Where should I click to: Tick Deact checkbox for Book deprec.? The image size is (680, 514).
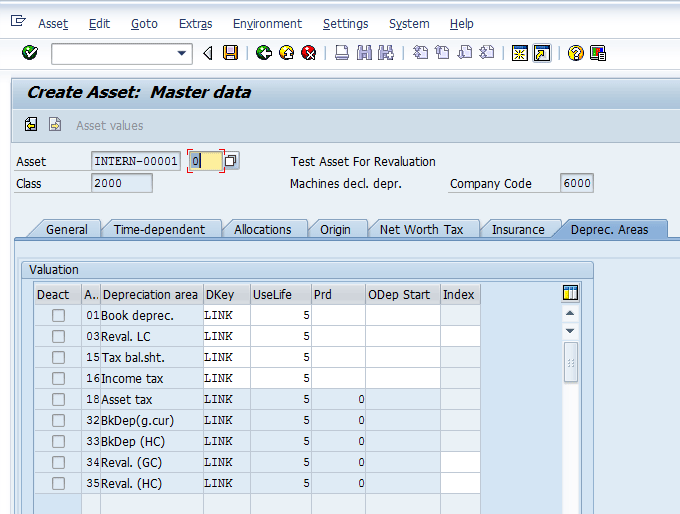tap(58, 315)
